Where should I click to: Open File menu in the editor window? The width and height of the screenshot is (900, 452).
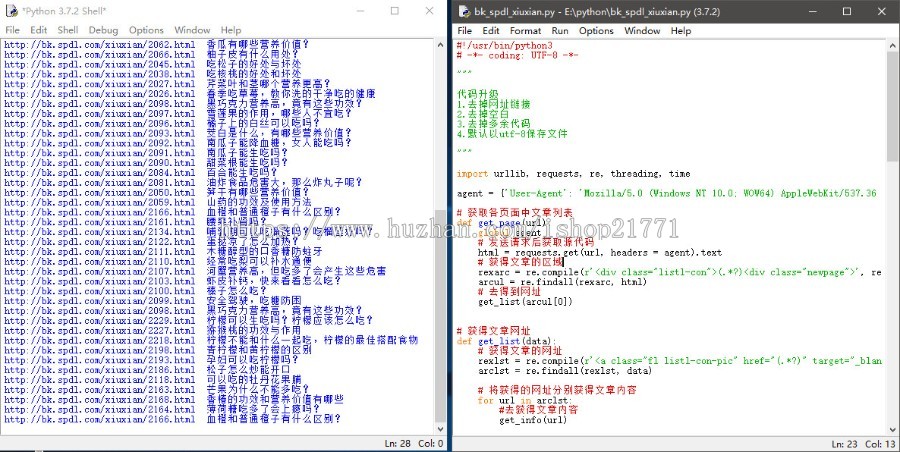[x=465, y=30]
